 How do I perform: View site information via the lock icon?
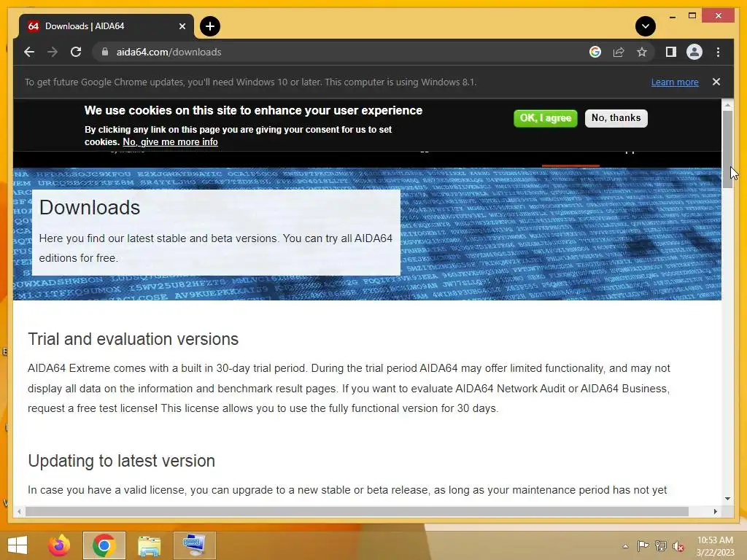(x=105, y=52)
